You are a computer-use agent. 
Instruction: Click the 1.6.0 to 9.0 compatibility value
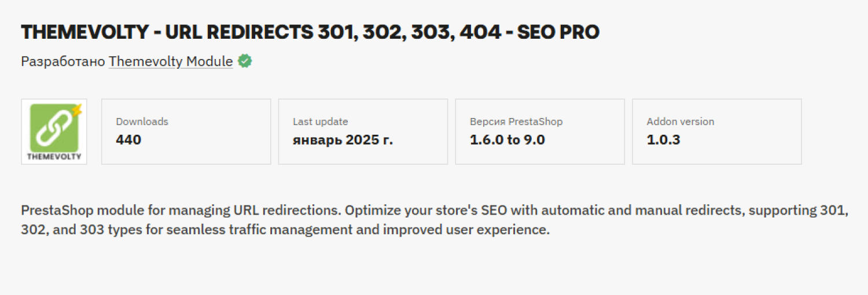(507, 139)
